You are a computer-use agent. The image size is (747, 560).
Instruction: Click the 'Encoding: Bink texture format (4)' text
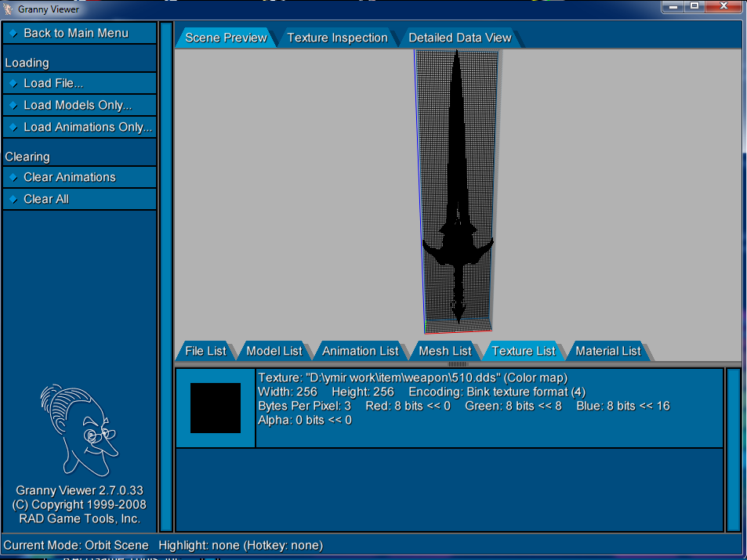tap(497, 392)
